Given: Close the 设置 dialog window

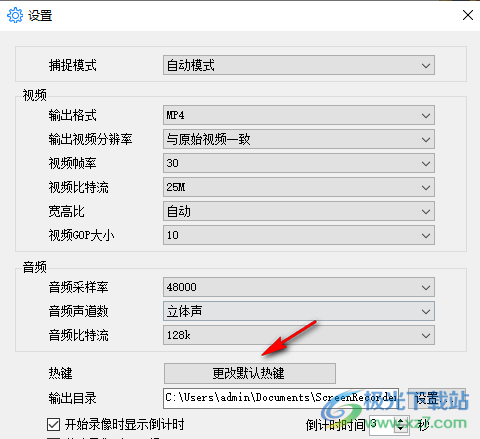Looking at the screenshot, I should click(468, 15).
